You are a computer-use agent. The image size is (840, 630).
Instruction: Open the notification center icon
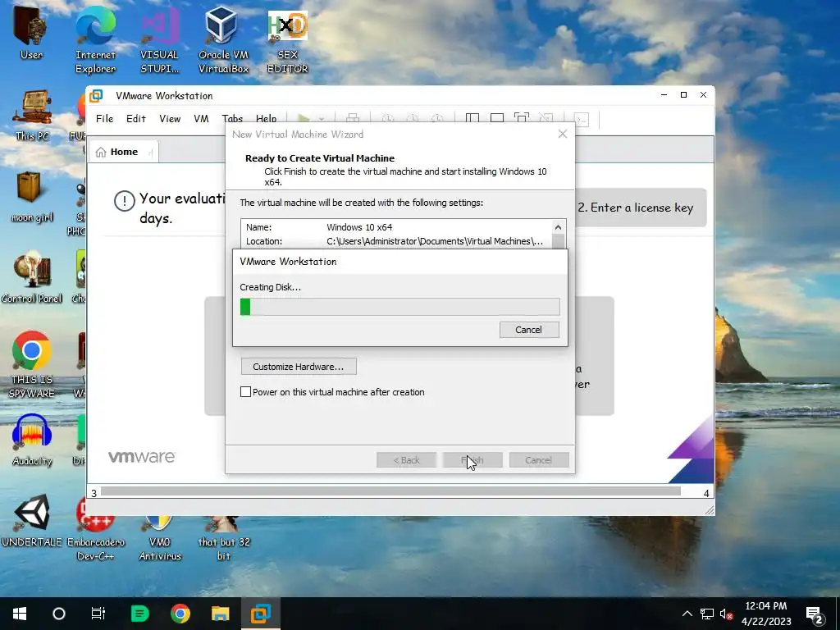[815, 614]
